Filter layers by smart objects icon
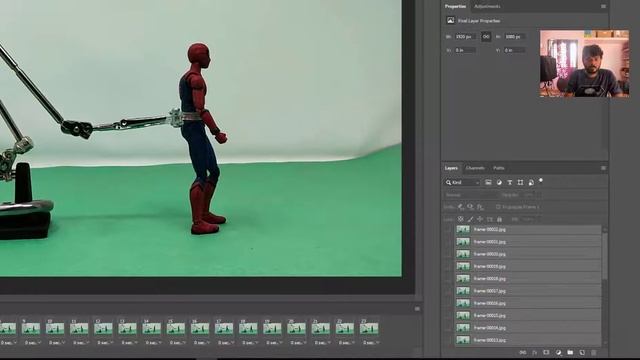 pyautogui.click(x=531, y=182)
